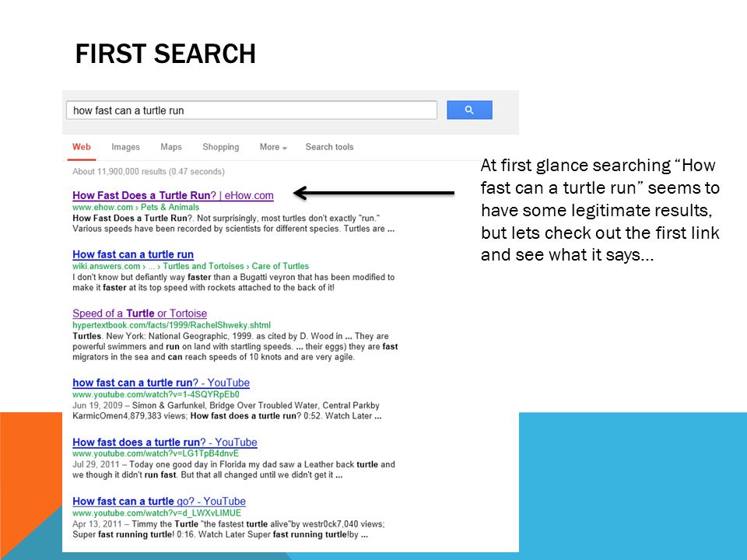747x560 pixels.
Task: Open 'How fast can a turtle go? - YouTube' link
Action: point(159,502)
